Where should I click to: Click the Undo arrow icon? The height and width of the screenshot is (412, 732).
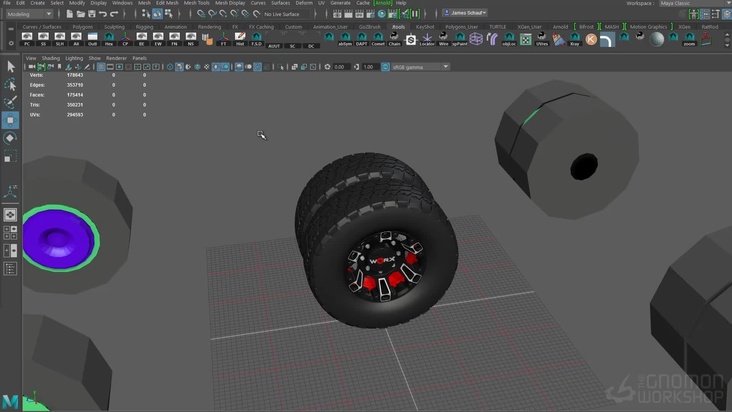tap(103, 14)
